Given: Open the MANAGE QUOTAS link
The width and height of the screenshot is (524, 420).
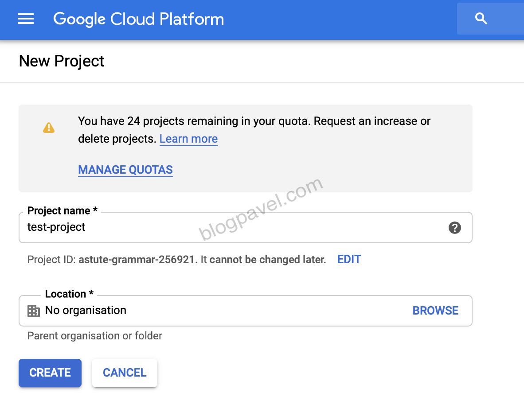Looking at the screenshot, I should point(125,170).
